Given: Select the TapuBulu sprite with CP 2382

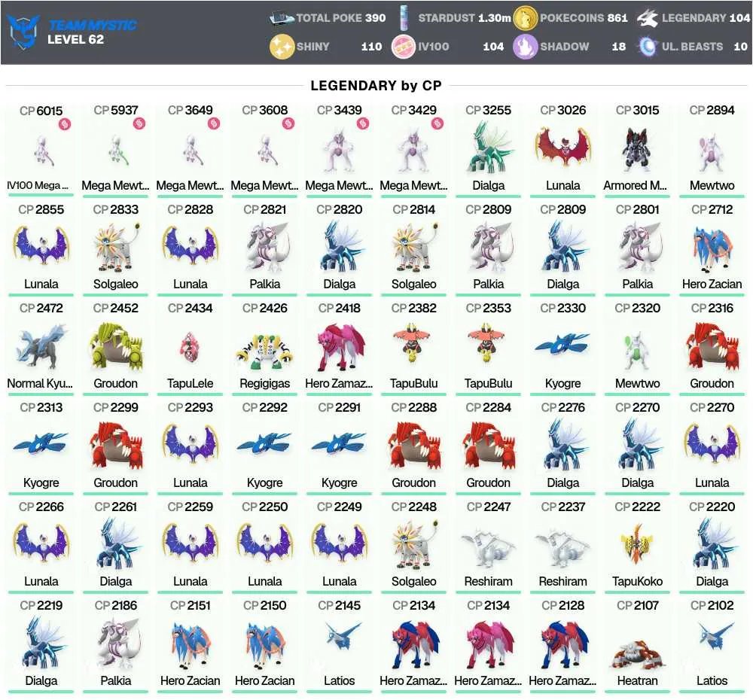Looking at the screenshot, I should point(413,344).
